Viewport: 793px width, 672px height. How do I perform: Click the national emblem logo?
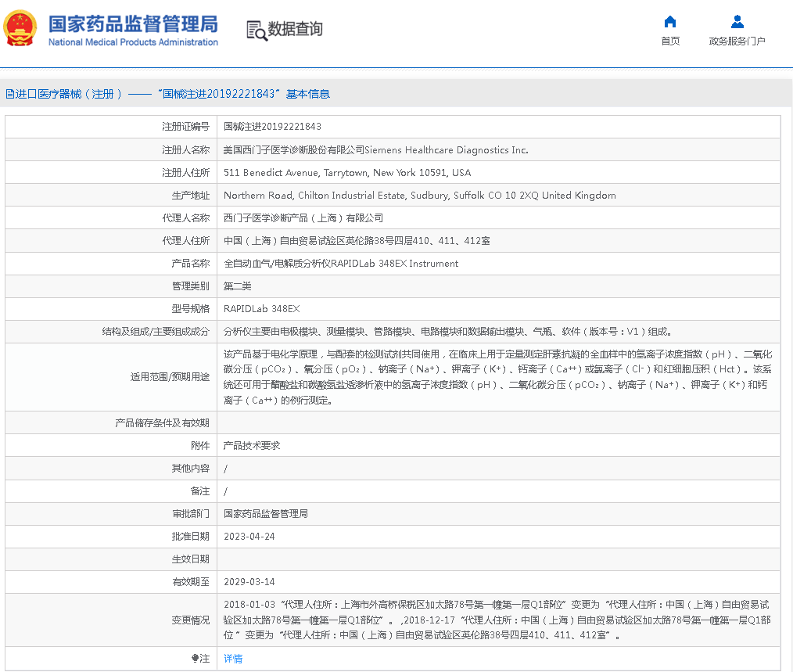(21, 29)
